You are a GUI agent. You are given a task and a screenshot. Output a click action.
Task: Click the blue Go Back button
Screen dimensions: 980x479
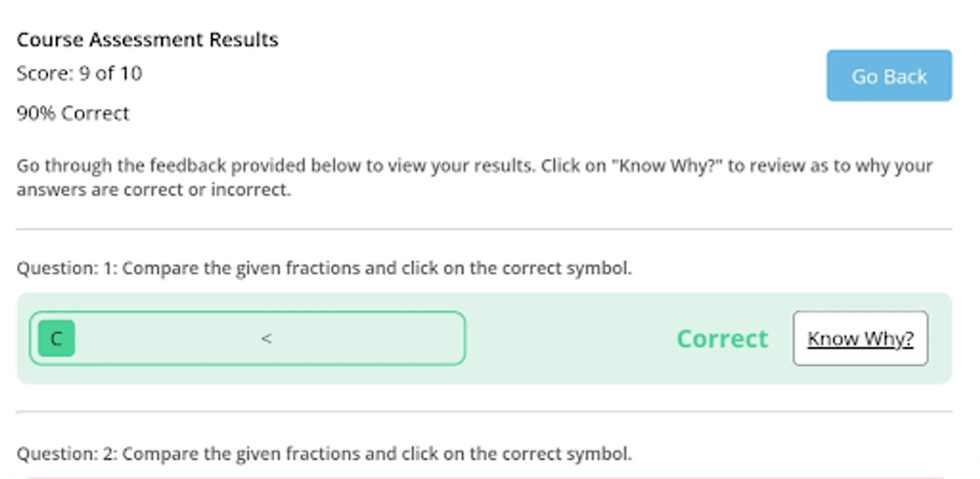pos(889,76)
